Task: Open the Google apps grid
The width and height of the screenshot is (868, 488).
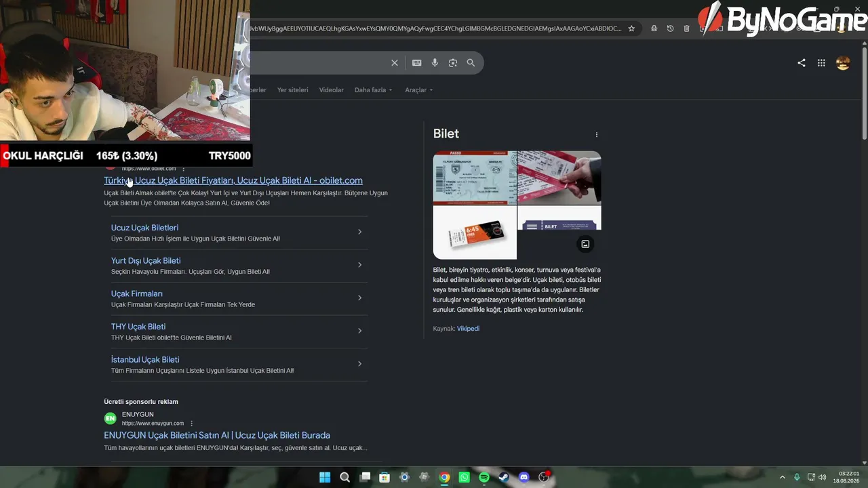Action: pos(821,63)
